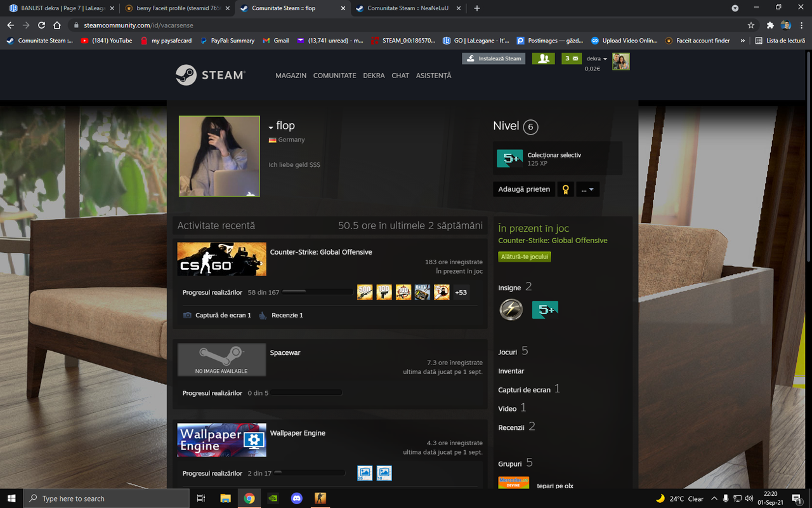Open the Faceit account finder bookmark
This screenshot has height=508, width=812.
coord(697,40)
